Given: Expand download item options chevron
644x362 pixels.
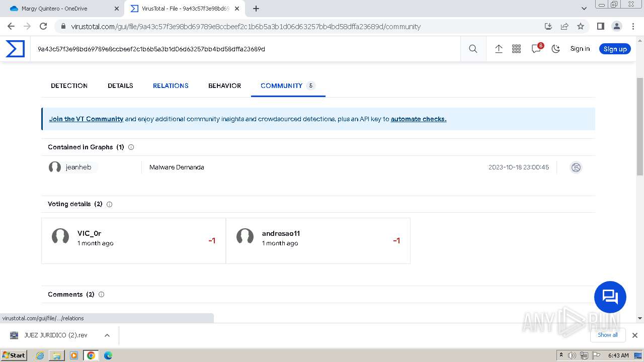Looking at the screenshot, I should 107,335.
